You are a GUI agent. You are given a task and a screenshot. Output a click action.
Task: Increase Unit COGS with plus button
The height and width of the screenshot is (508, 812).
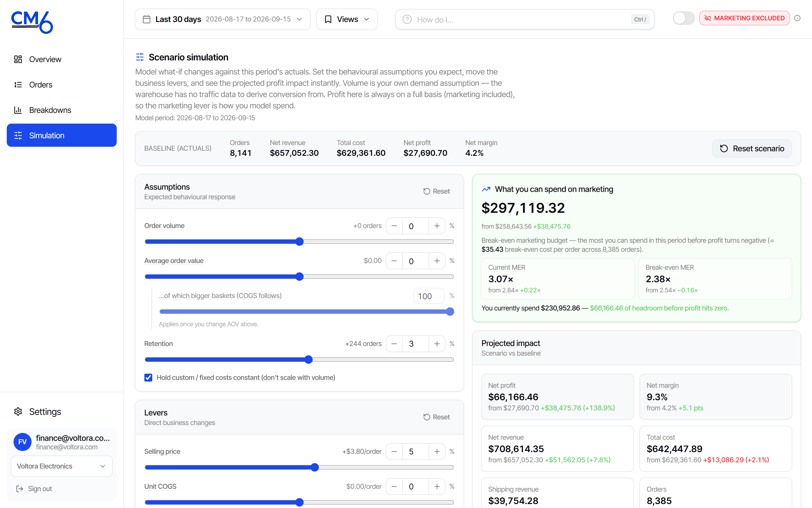tap(437, 487)
